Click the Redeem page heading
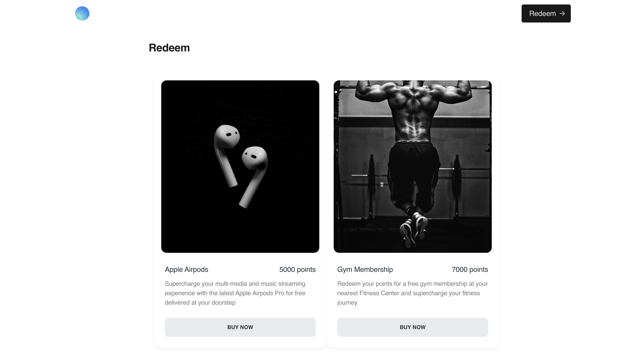 coord(169,48)
